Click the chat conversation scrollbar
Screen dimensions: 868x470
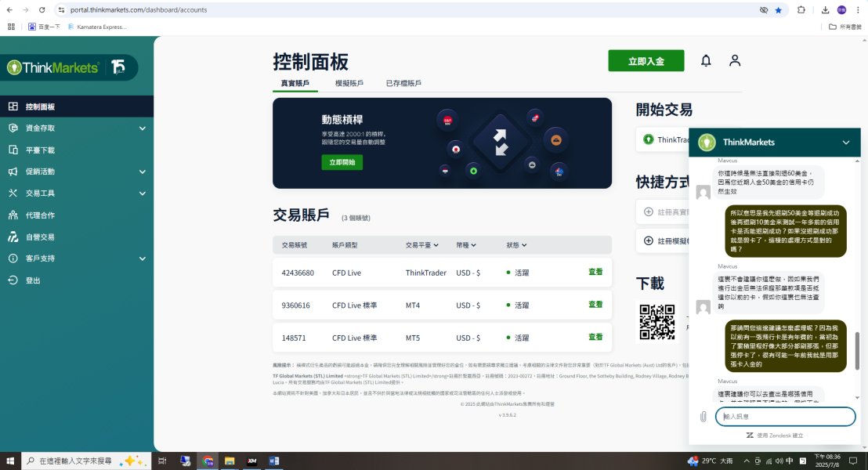click(858, 351)
